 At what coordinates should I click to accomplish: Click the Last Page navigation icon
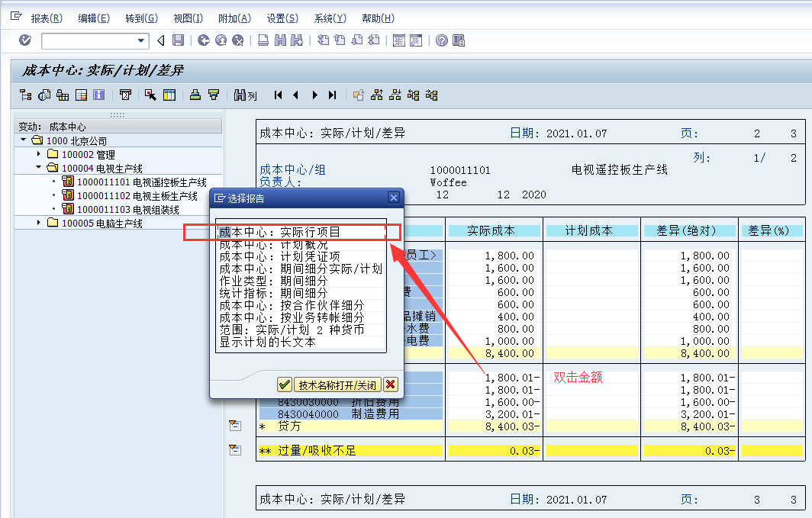coord(333,95)
